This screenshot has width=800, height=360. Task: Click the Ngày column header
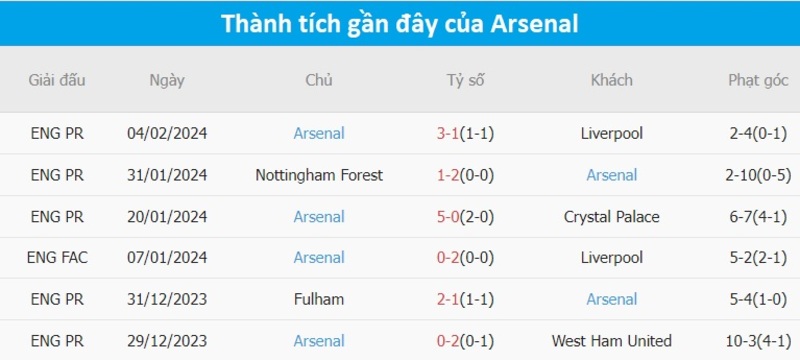167,81
